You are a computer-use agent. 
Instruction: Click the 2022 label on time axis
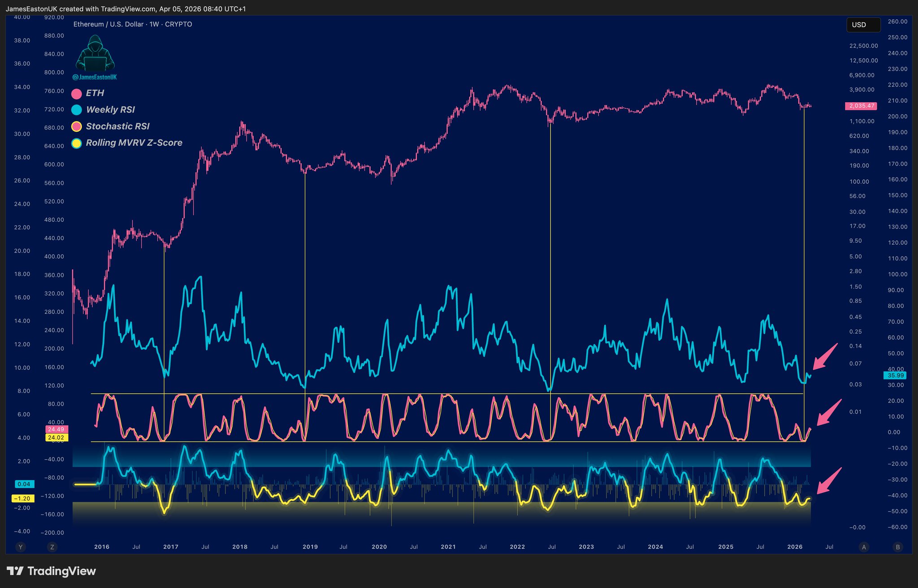517,547
